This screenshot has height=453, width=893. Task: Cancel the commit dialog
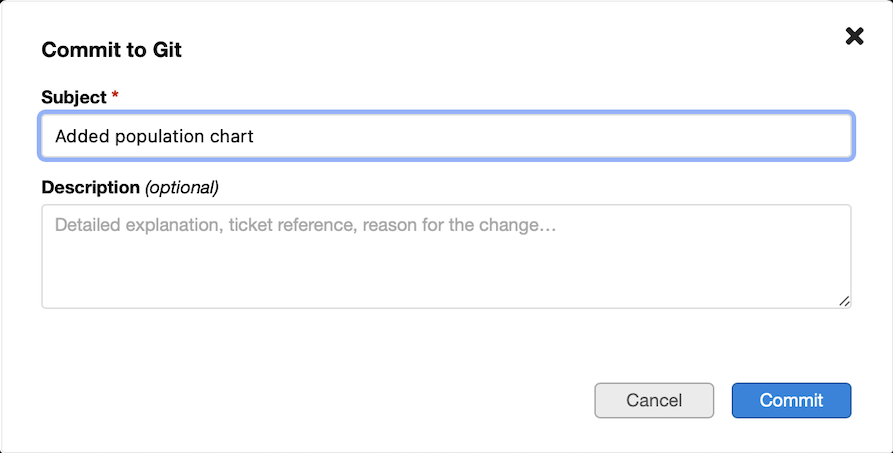pos(654,400)
